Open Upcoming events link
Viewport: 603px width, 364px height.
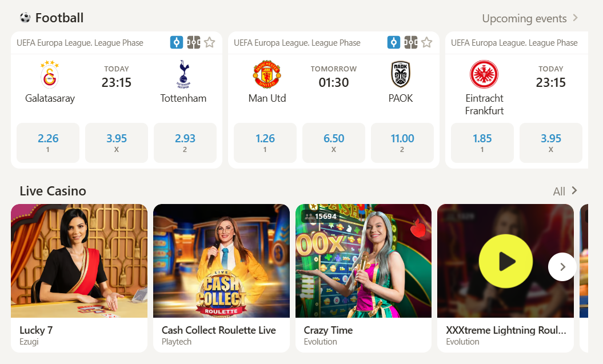[x=530, y=18]
